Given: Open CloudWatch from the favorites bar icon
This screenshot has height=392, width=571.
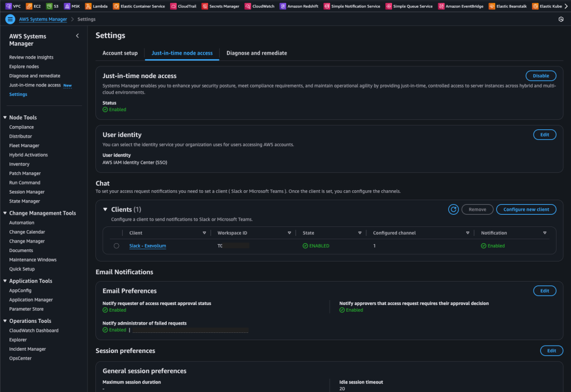Looking at the screenshot, I should 248,6.
